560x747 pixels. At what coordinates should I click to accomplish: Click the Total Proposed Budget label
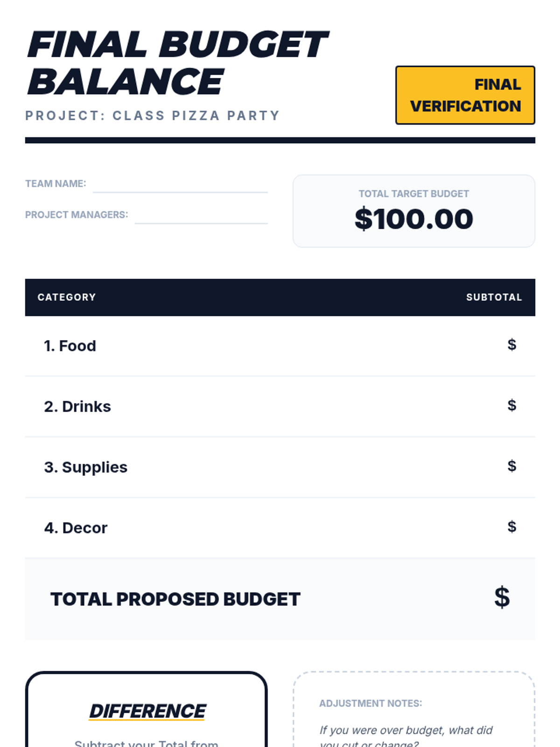(x=175, y=599)
